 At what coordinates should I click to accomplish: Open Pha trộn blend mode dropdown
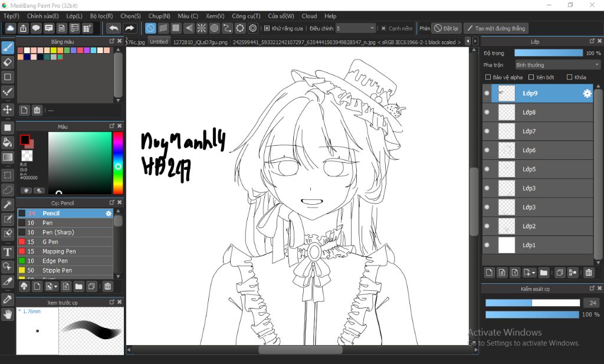(557, 65)
